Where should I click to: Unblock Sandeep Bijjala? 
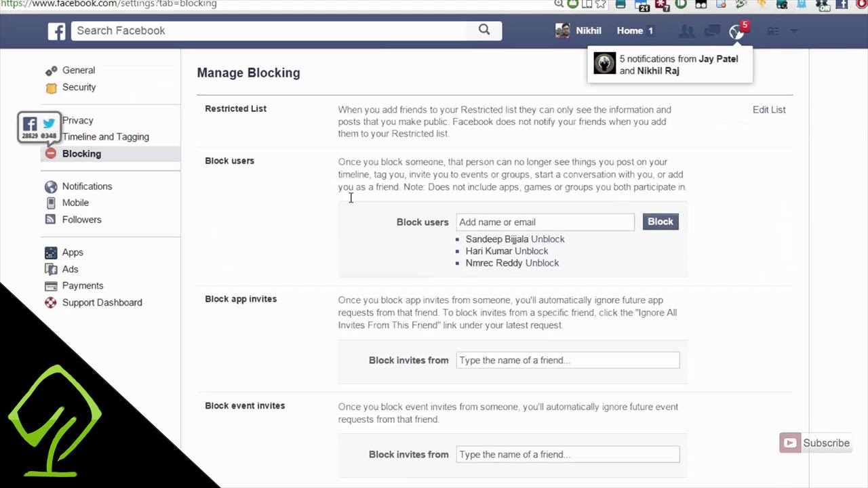click(x=548, y=239)
